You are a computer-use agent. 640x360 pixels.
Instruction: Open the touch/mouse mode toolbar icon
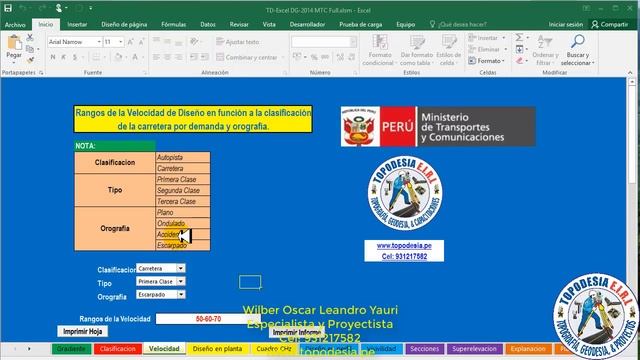pyautogui.click(x=59, y=8)
